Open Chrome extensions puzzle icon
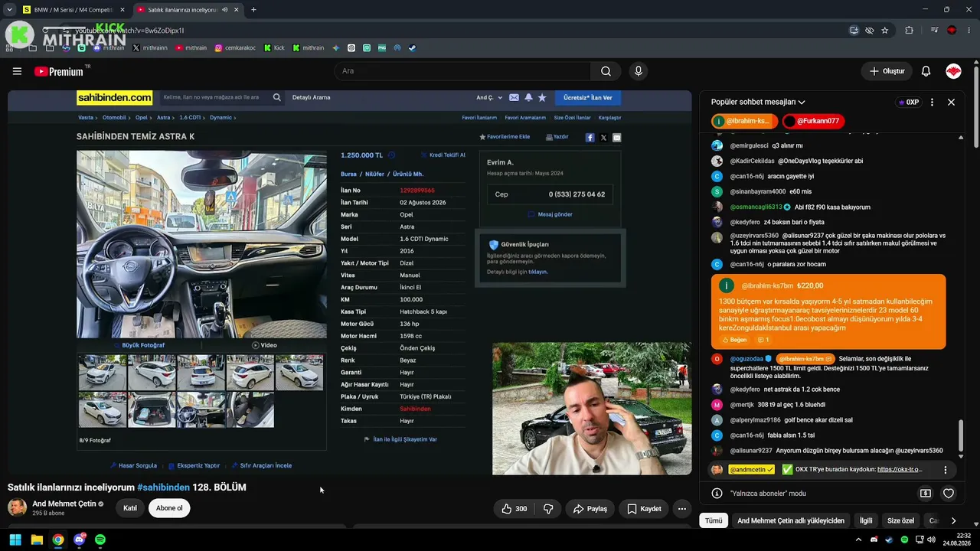Screen dimensions: 980x551 pyautogui.click(x=910, y=31)
